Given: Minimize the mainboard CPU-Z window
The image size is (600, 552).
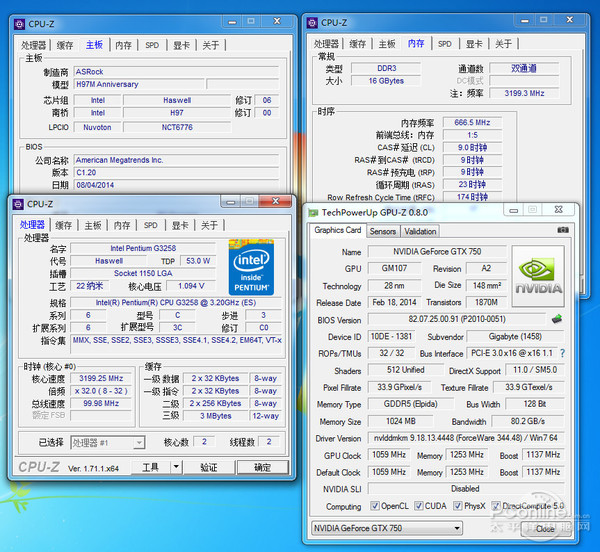Looking at the screenshot, I should click(x=232, y=21).
